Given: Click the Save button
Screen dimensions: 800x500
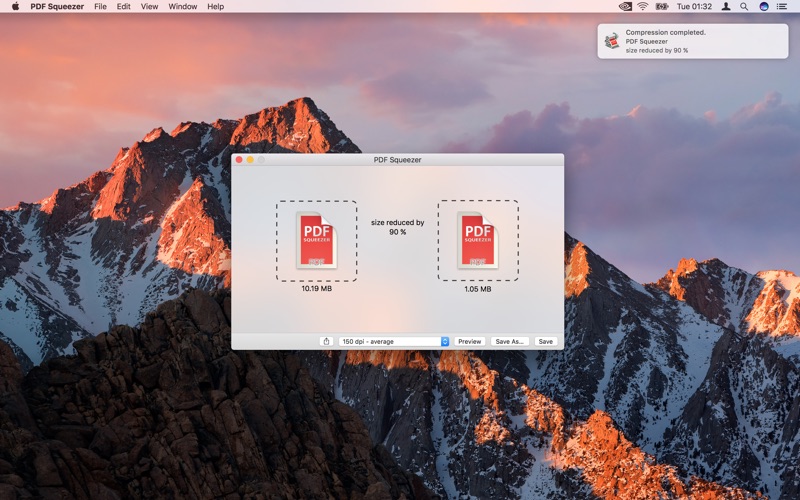Looking at the screenshot, I should [545, 341].
